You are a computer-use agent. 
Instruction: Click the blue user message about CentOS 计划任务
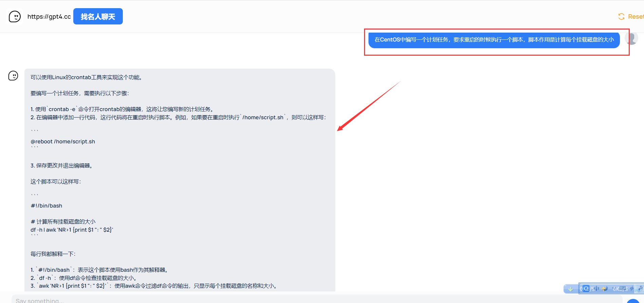pos(494,40)
